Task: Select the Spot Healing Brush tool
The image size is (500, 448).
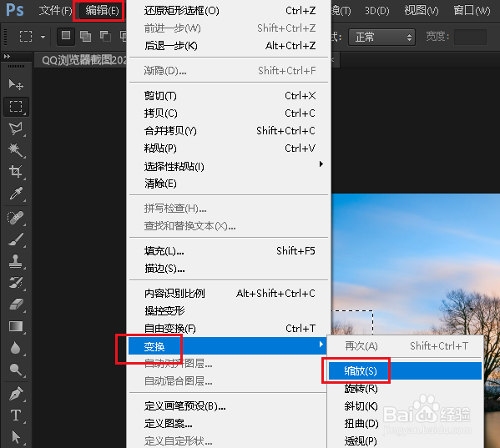Action: [16, 218]
